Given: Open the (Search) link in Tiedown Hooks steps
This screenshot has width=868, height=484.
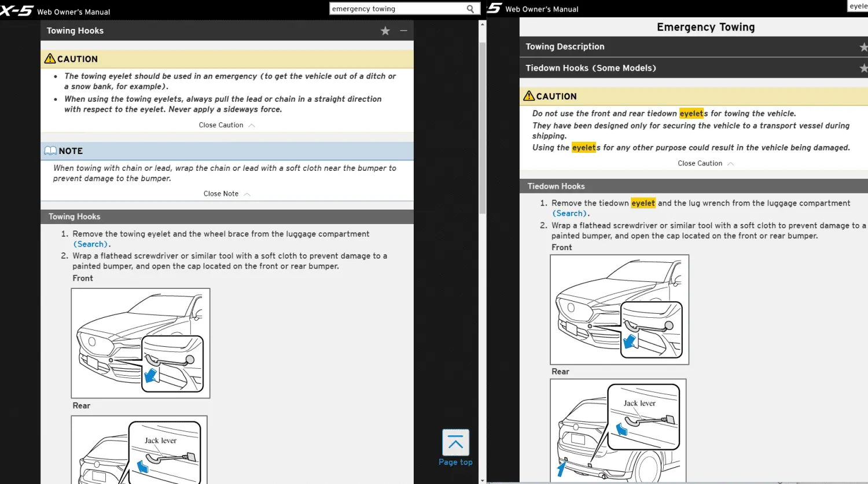Looking at the screenshot, I should click(571, 214).
